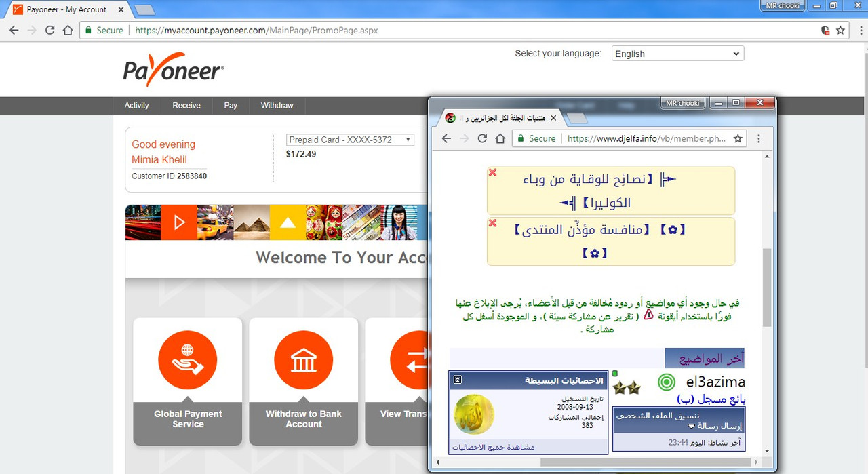868x474 pixels.
Task: Click the MR chooki profile button in djelfa window
Action: [682, 103]
